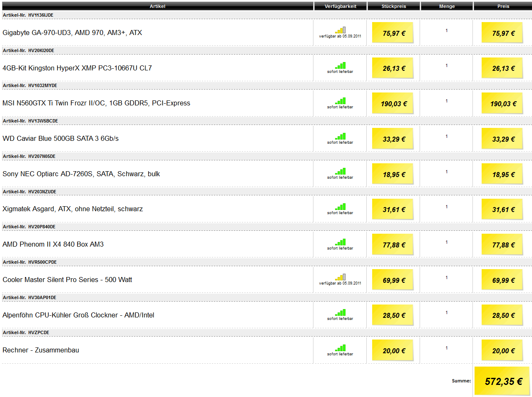Click 'verfügbar ab 05.09.2011' in Gigabyte row
Viewport: 532px width, 397px height.
point(340,36)
